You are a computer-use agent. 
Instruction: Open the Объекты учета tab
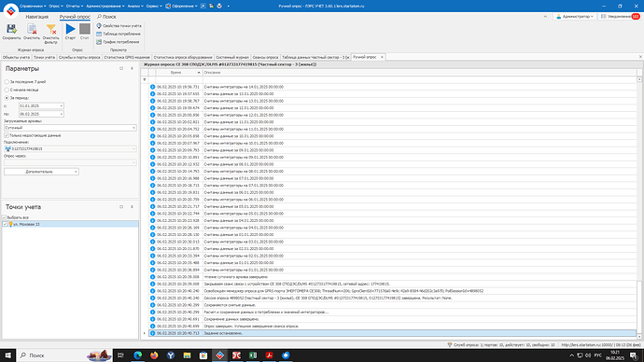click(17, 57)
